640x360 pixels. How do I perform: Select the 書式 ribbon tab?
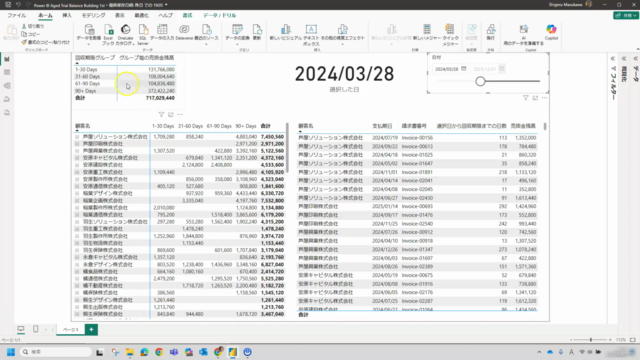187,16
